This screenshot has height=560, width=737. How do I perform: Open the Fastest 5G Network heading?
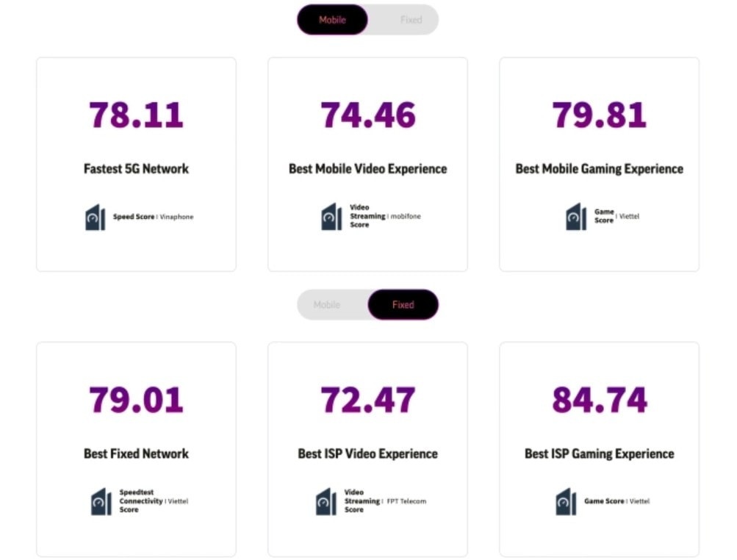[136, 169]
